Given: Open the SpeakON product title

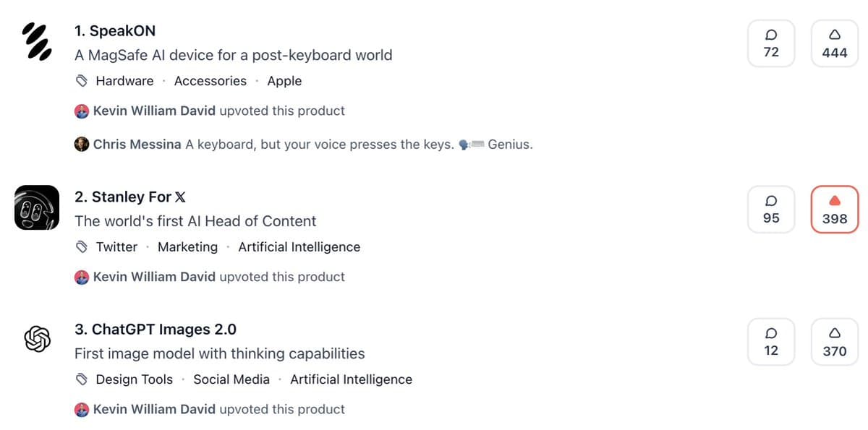Looking at the screenshot, I should [x=115, y=31].
